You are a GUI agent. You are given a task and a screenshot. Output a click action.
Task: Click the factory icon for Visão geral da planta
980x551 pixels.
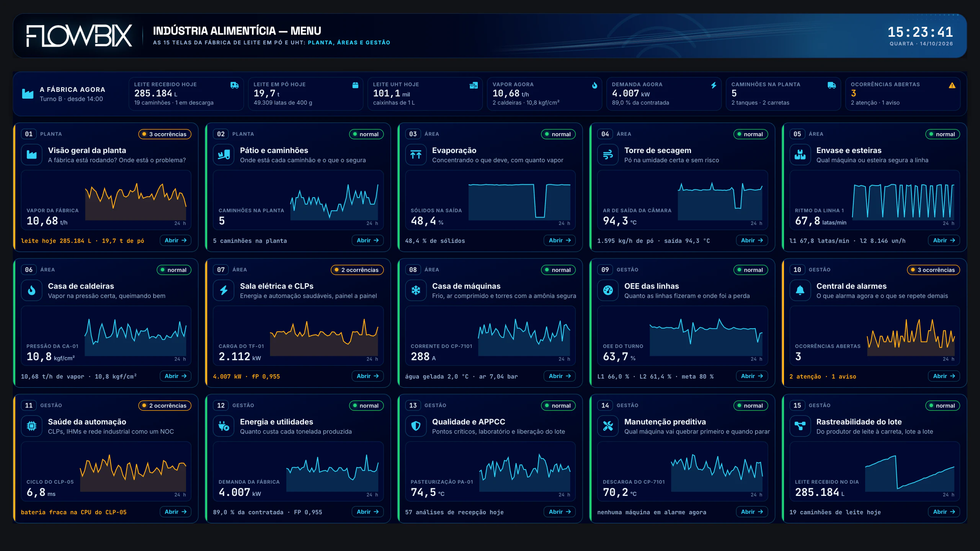click(x=32, y=155)
